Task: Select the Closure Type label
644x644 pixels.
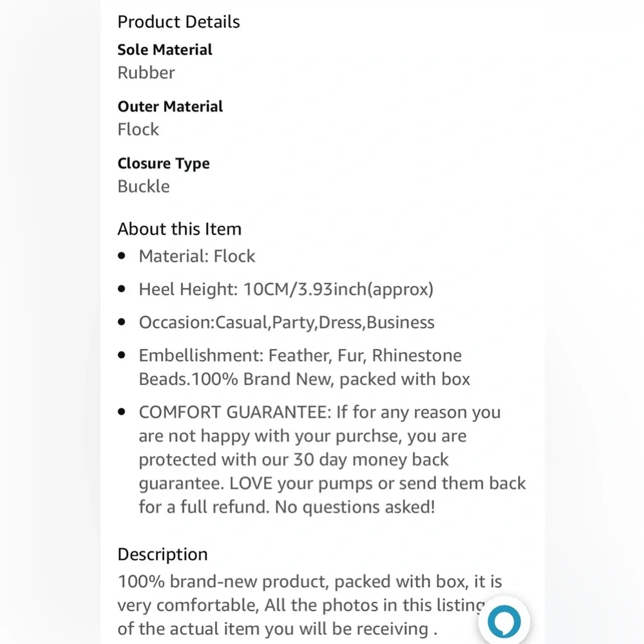Action: (164, 164)
